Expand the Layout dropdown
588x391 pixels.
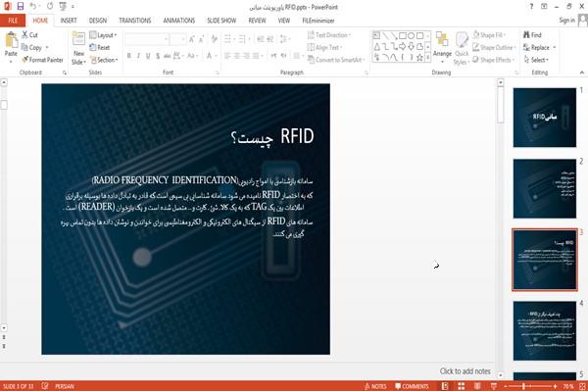click(103, 35)
